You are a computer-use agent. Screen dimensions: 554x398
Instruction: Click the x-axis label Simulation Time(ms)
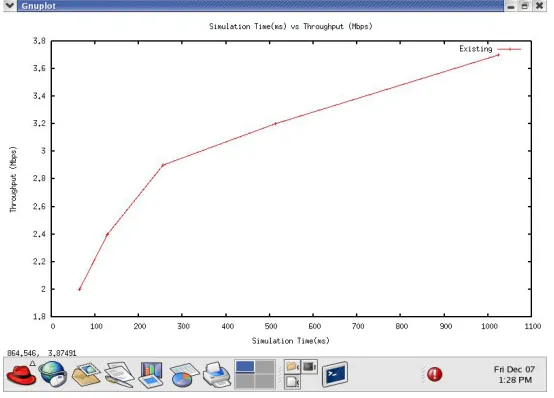click(x=290, y=341)
